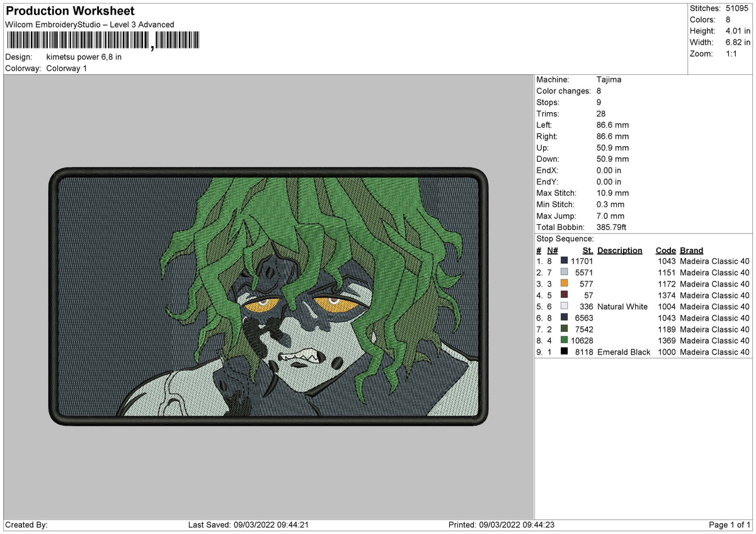Click the Max Jump value 7.0 mm

(610, 215)
